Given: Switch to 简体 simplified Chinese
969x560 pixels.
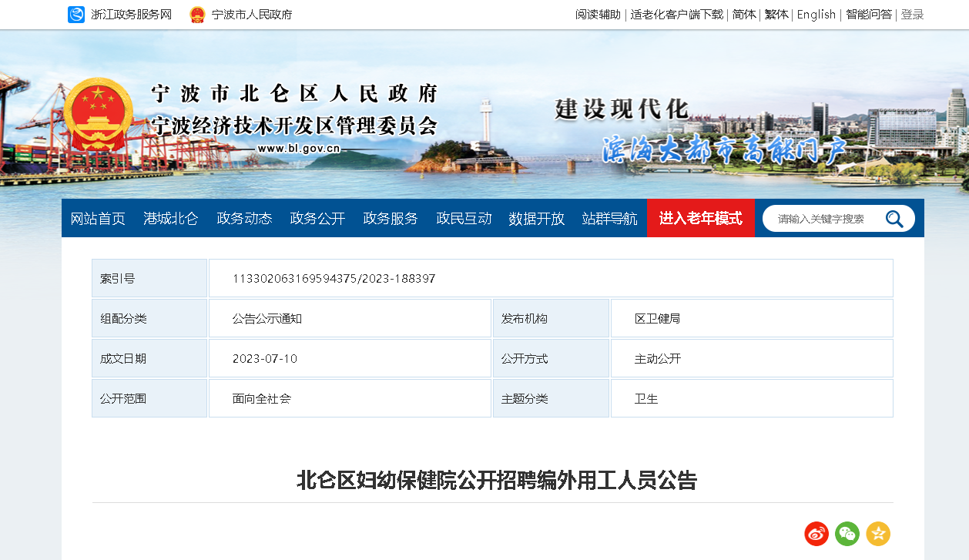Looking at the screenshot, I should tap(744, 15).
